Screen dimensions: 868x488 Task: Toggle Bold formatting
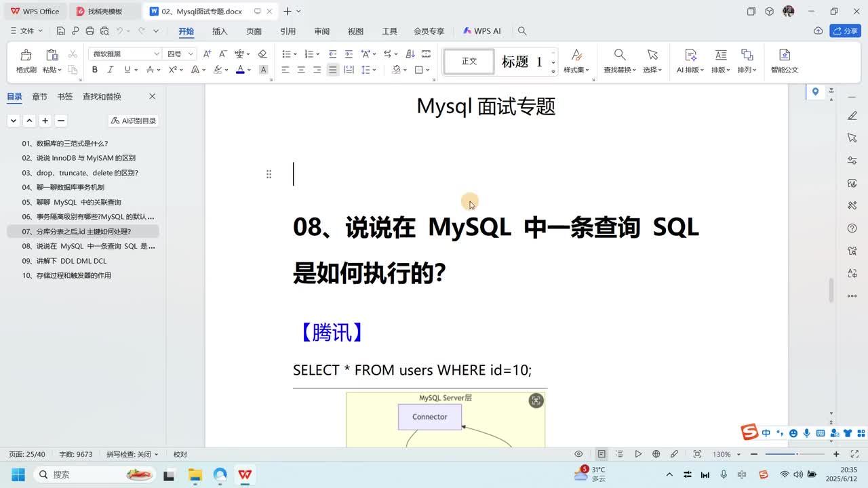[x=95, y=70]
